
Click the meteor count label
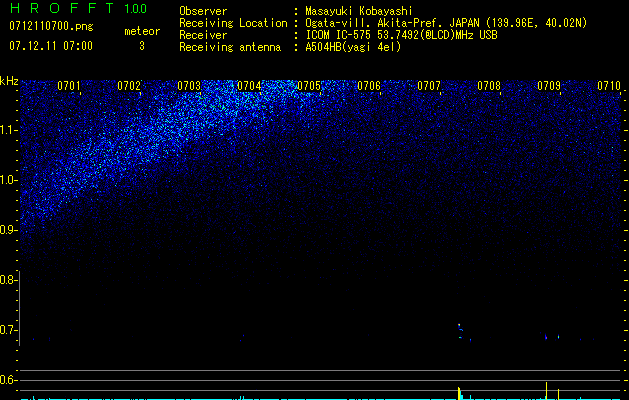point(142,31)
